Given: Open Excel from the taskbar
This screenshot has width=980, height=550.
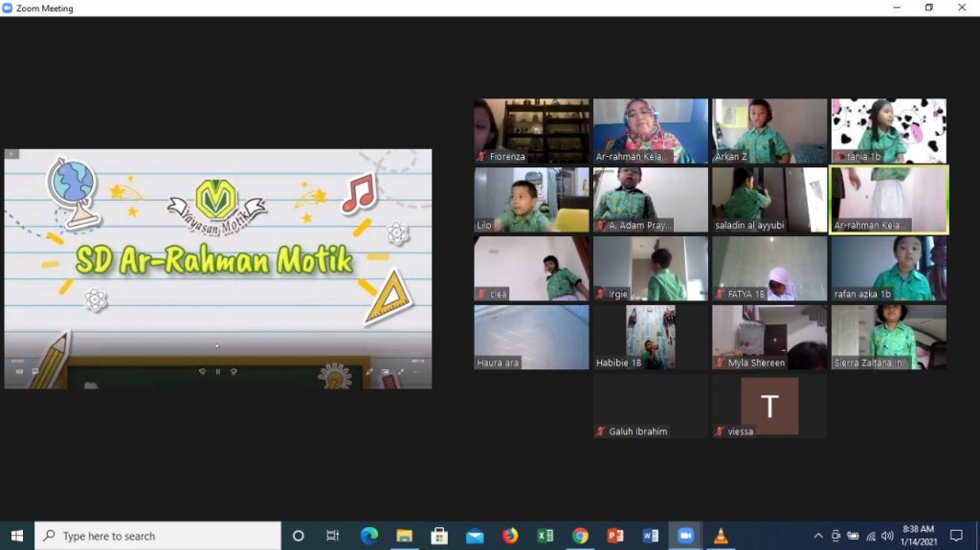Looking at the screenshot, I should point(546,536).
